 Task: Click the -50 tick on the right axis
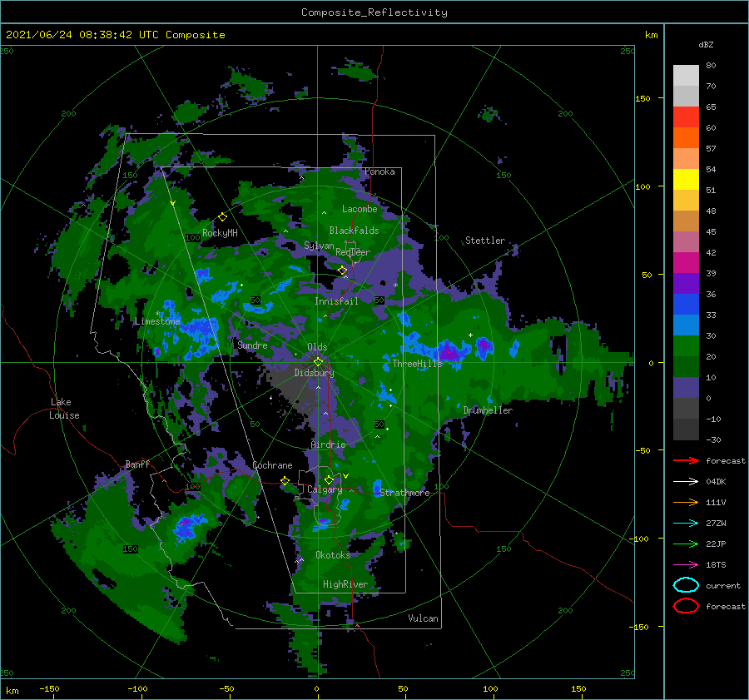tap(643, 450)
